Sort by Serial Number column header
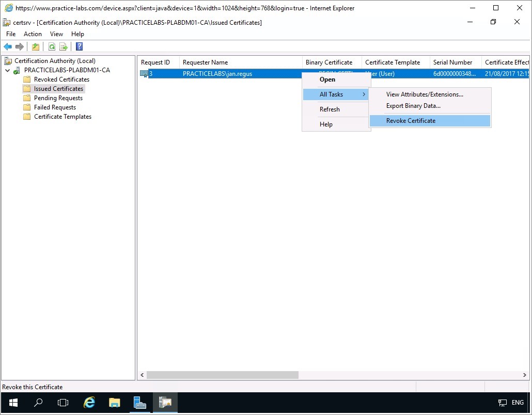Image resolution: width=532 pixels, height=415 pixels. tap(456, 62)
